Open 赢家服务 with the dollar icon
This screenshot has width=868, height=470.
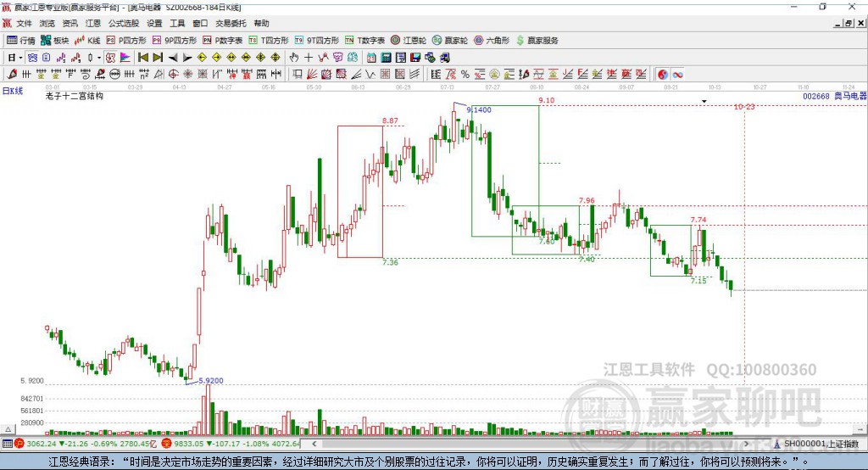[537, 41]
